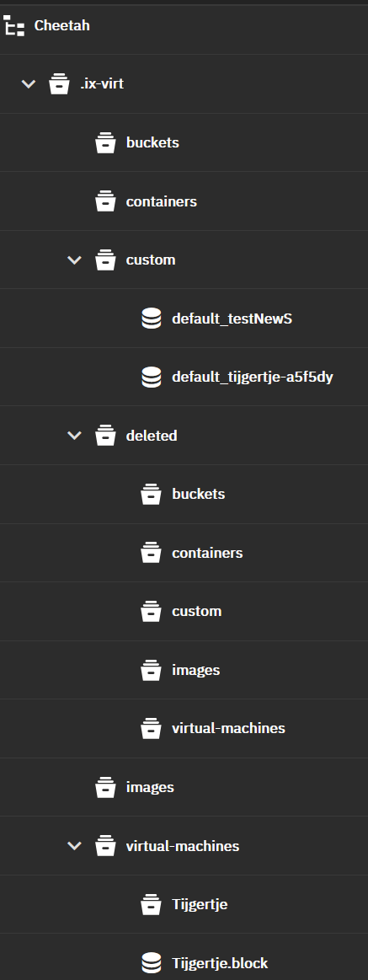Screen dimensions: 368x980
Task: Click the zvol icon beside Tijgertje.block
Action: 152,963
